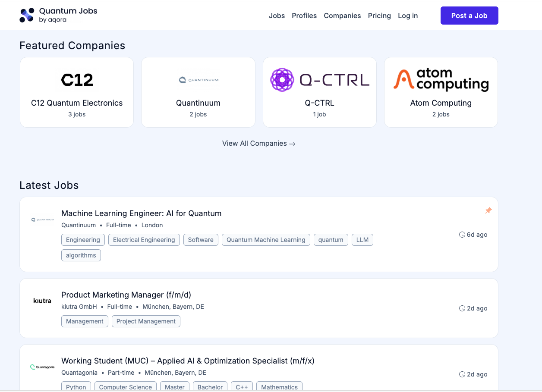
Task: Click the 1 job count under Q-CTRL
Action: click(x=319, y=114)
